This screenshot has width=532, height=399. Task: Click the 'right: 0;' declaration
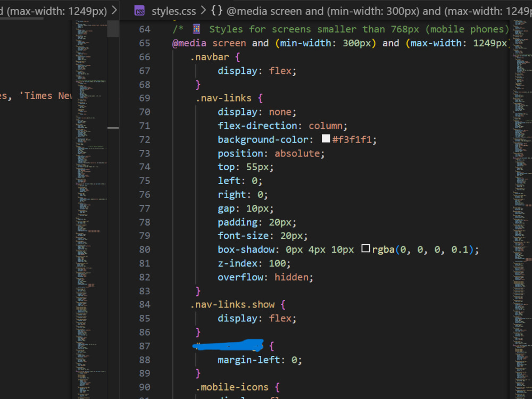click(243, 194)
